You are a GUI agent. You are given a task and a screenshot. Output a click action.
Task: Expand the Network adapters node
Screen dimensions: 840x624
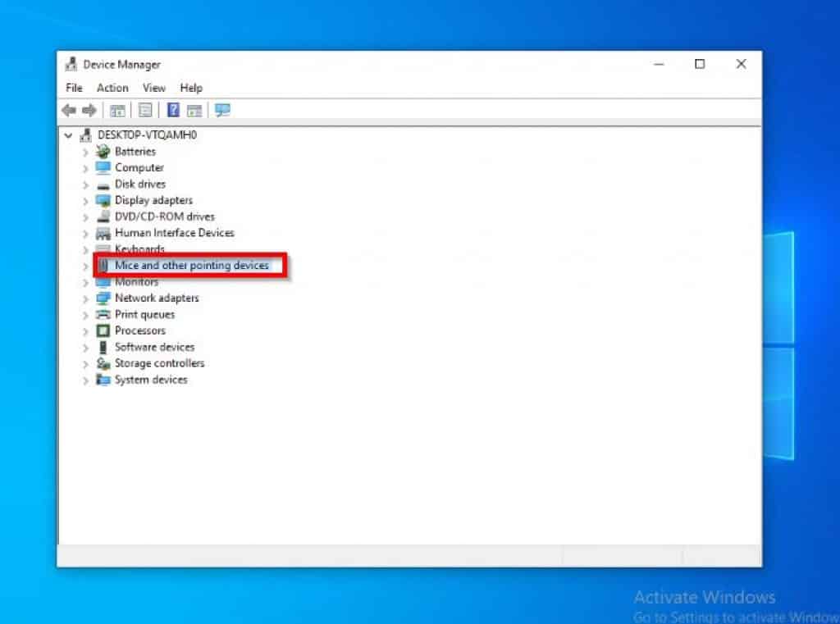point(85,298)
